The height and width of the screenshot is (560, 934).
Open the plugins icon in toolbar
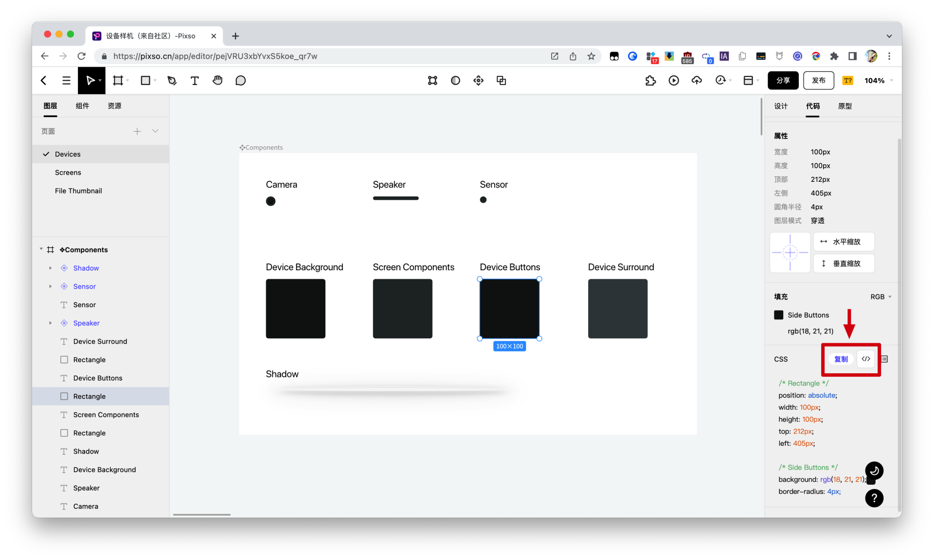point(650,81)
